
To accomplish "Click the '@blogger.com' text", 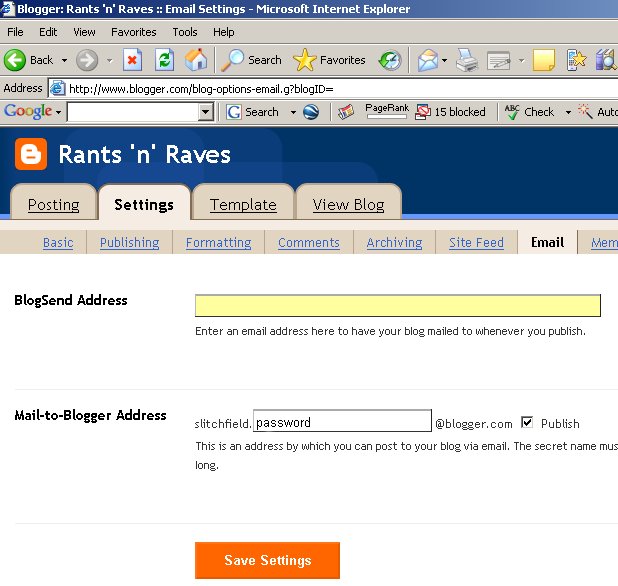I will coord(474,424).
